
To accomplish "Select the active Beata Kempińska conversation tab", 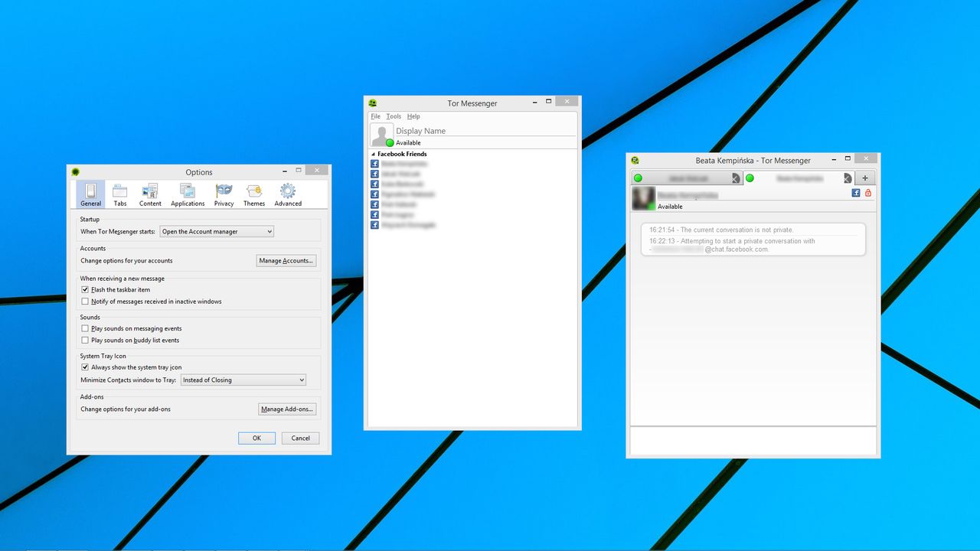I will pyautogui.click(x=798, y=178).
